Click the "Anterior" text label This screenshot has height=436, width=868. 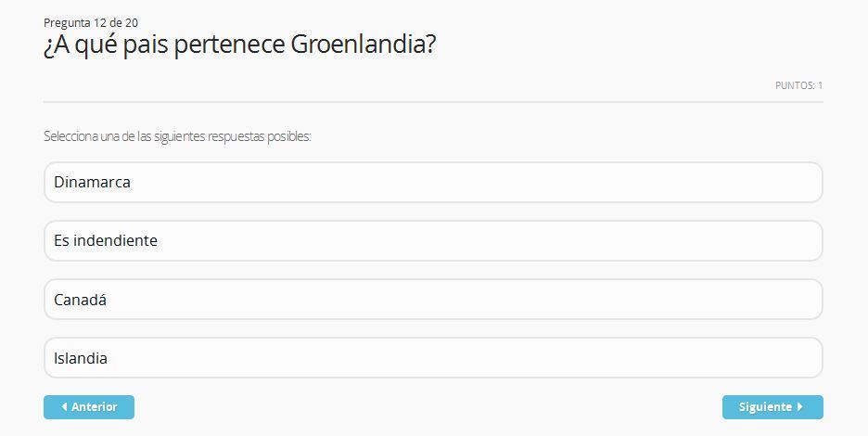95,407
